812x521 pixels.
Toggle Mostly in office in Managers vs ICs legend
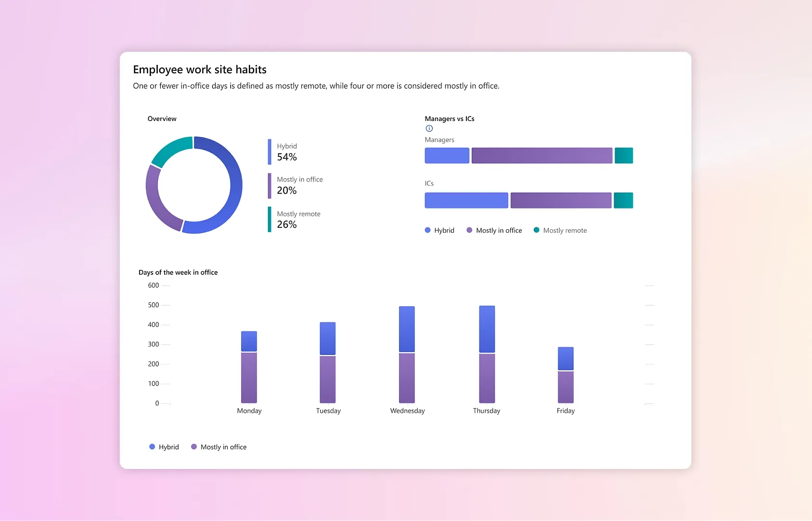(494, 231)
